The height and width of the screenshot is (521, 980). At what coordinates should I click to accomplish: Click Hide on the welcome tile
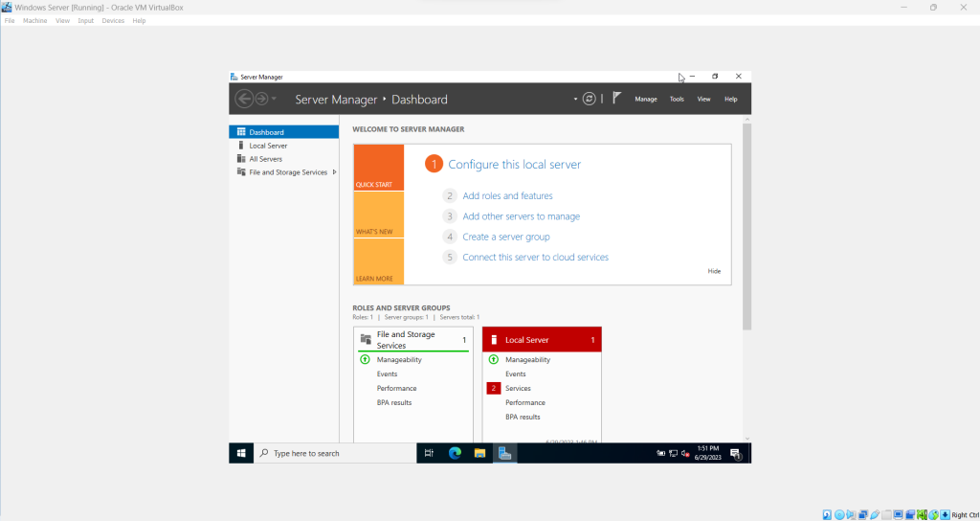pyautogui.click(x=714, y=271)
